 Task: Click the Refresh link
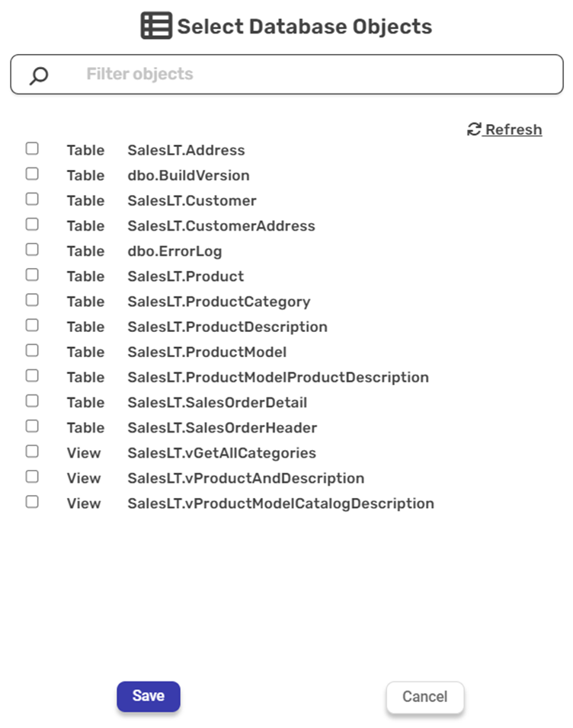(x=513, y=129)
